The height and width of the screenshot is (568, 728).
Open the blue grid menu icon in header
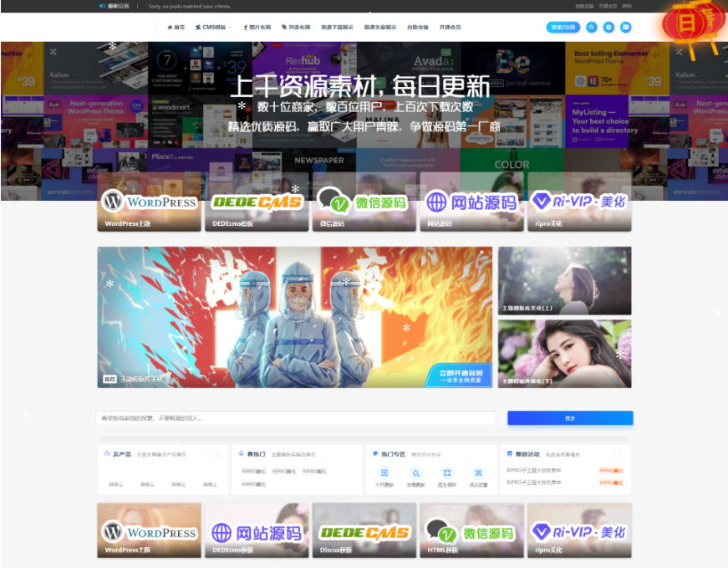pyautogui.click(x=625, y=27)
